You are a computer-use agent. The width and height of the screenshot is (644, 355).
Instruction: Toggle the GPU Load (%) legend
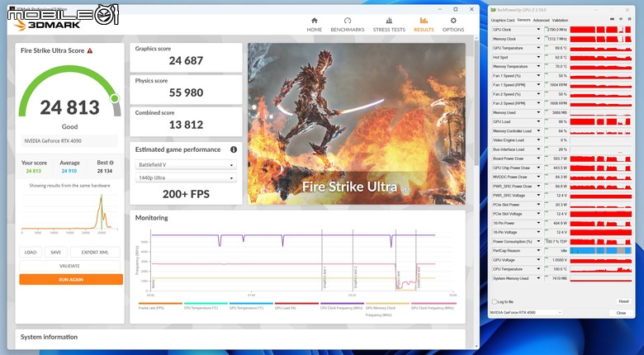tap(296, 305)
